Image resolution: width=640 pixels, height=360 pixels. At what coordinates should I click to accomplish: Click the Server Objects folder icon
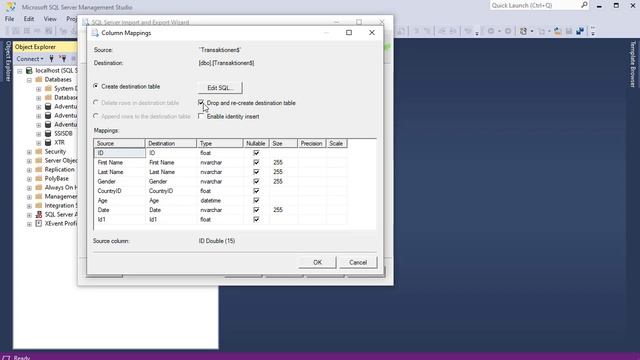39,160
